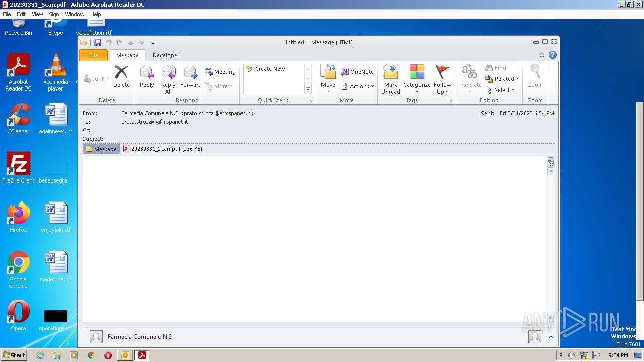The image size is (644, 362).
Task: Switch to the Developer ribbon tab
Action: pos(166,55)
